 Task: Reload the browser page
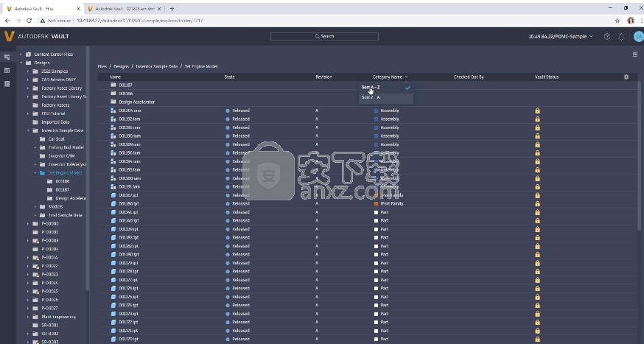[29, 21]
